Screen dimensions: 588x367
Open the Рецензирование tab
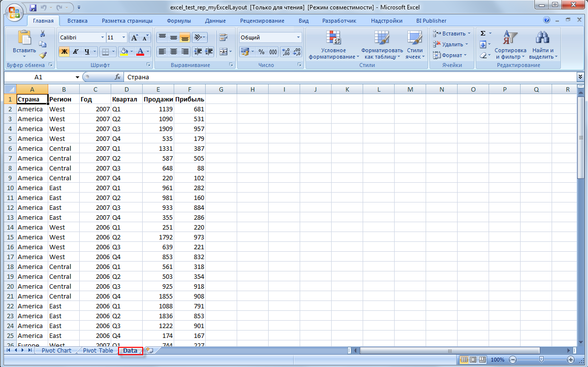click(x=262, y=21)
